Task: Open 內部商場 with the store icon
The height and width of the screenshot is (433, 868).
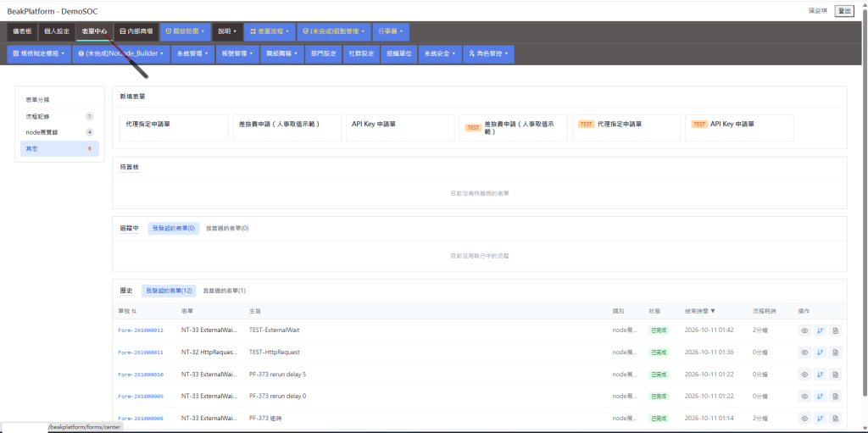Action: 136,31
